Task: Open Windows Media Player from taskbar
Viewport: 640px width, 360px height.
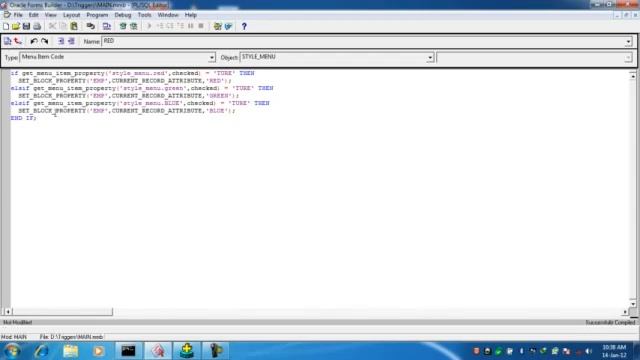Action: click(x=99, y=351)
